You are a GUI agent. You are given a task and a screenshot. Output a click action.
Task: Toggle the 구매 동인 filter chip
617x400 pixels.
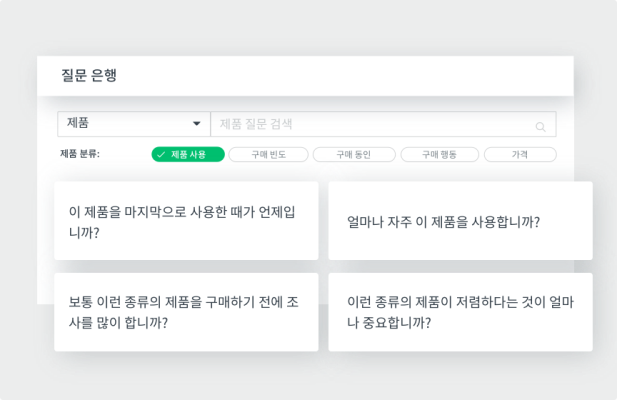click(353, 155)
